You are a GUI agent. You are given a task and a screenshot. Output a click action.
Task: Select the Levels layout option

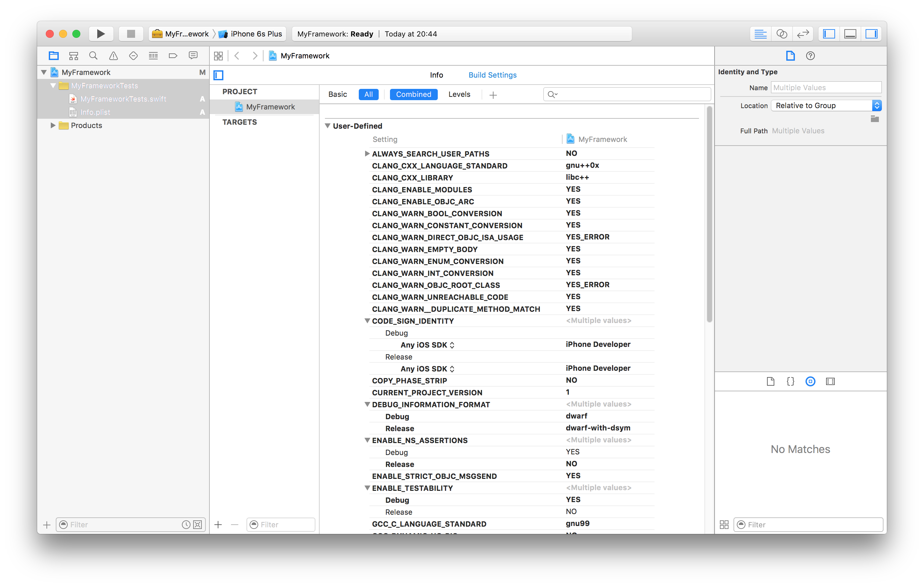(459, 94)
